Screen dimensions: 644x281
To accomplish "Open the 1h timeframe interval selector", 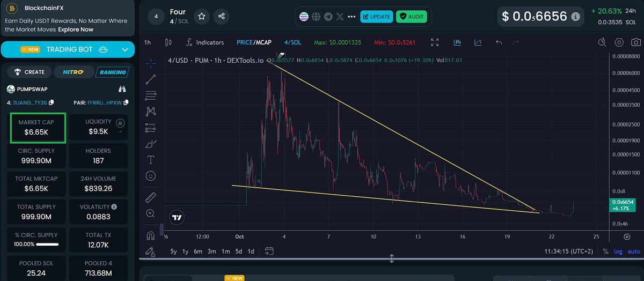I will pos(148,42).
